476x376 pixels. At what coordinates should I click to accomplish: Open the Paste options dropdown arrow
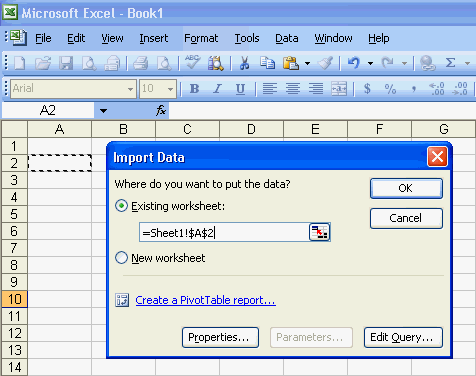[307, 63]
